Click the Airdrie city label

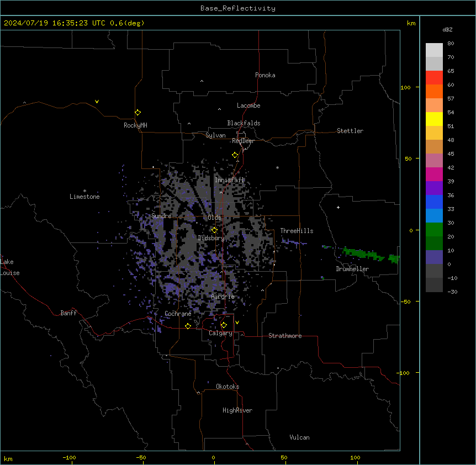(223, 297)
